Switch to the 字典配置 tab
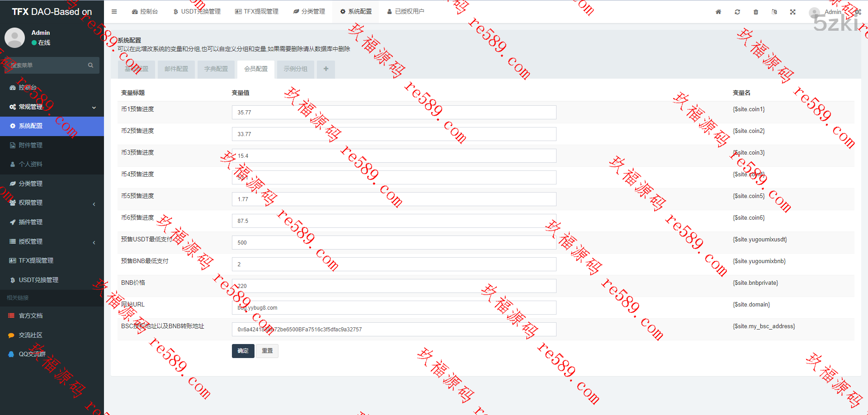The image size is (868, 415). (x=216, y=69)
